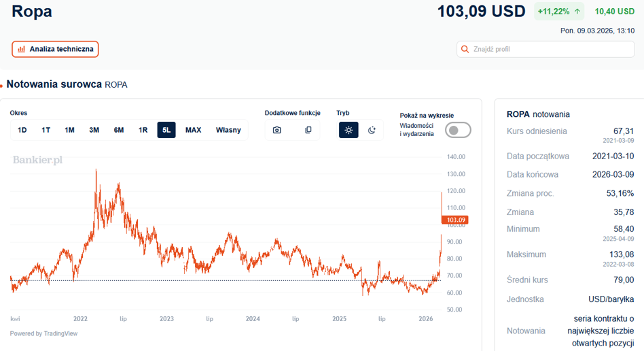Click the +11,22% change badge
The image size is (644, 351).
[558, 12]
